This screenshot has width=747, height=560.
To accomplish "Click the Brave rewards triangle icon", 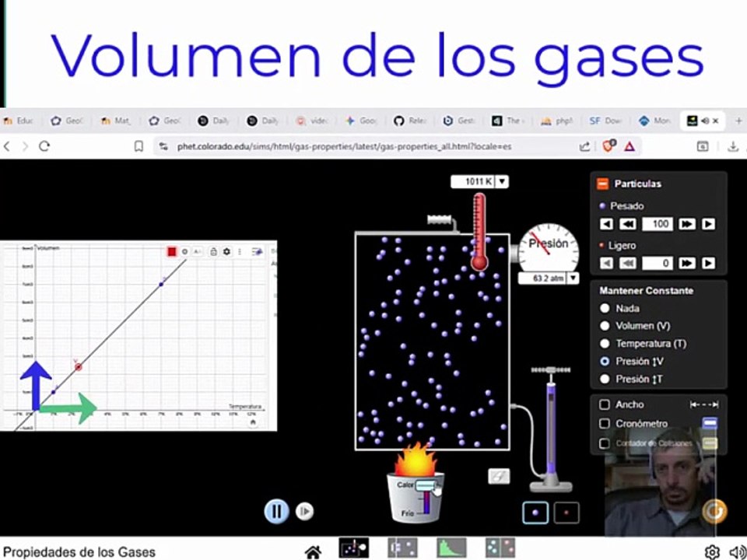I will pos(630,146).
